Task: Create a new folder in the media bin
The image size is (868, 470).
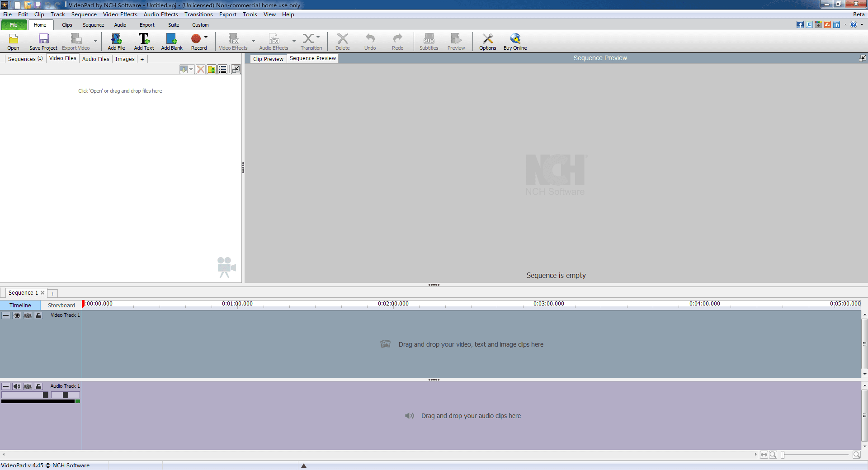Action: click(x=212, y=69)
